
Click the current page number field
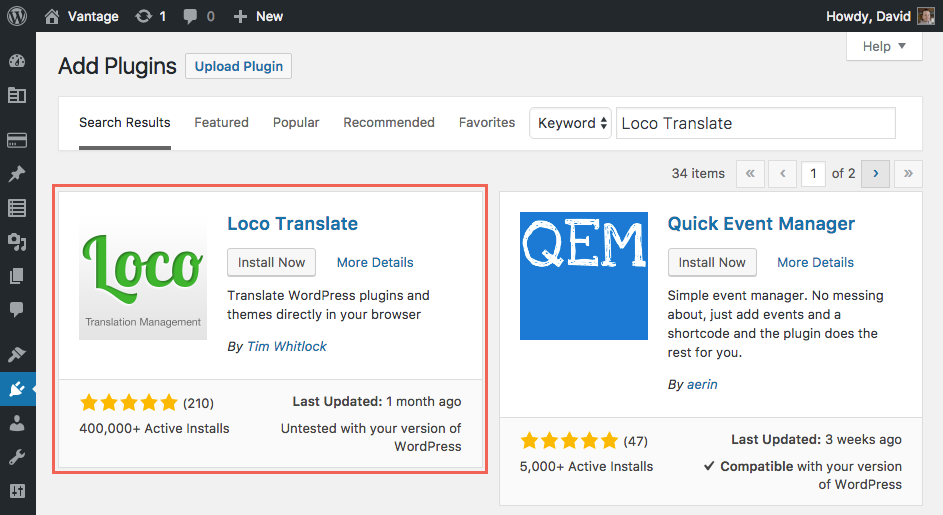(813, 174)
